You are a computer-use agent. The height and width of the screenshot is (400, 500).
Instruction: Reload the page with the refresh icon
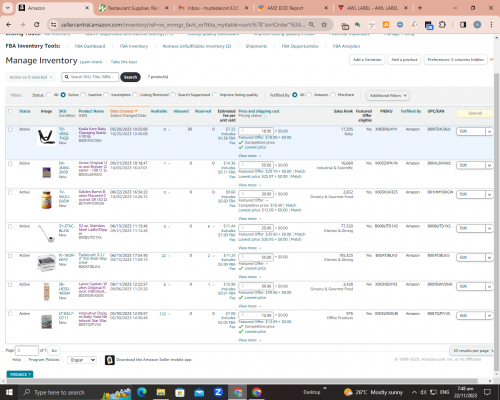point(37,25)
